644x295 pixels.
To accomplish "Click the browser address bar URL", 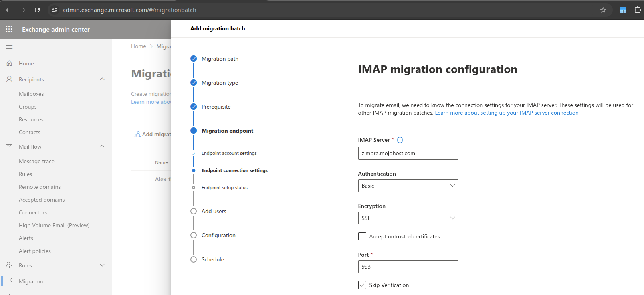I will click(x=129, y=10).
